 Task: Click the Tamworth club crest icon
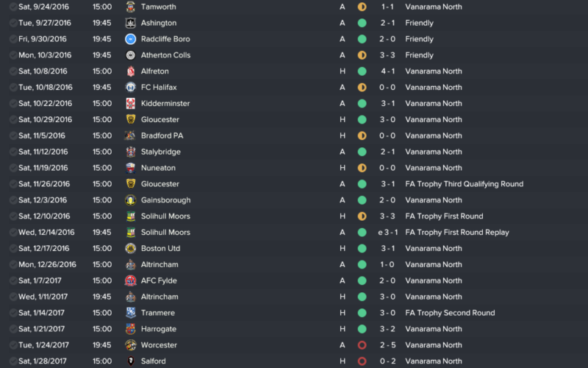click(x=130, y=7)
